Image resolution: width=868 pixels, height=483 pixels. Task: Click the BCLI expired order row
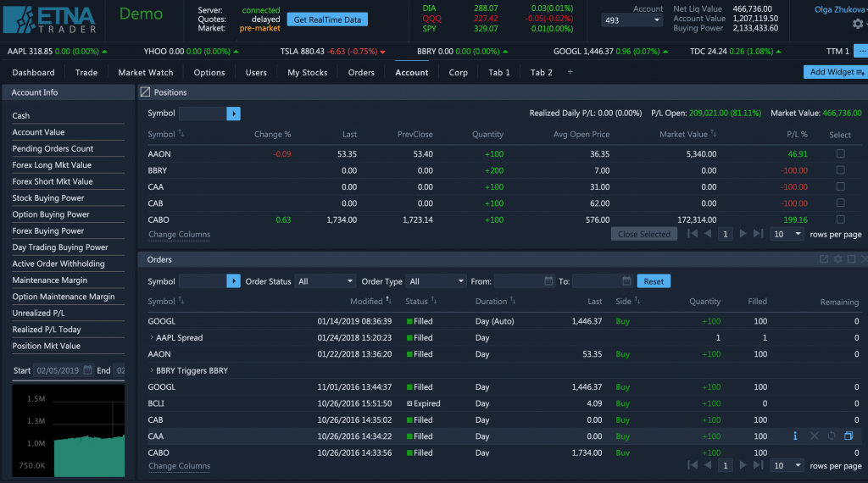click(504, 403)
